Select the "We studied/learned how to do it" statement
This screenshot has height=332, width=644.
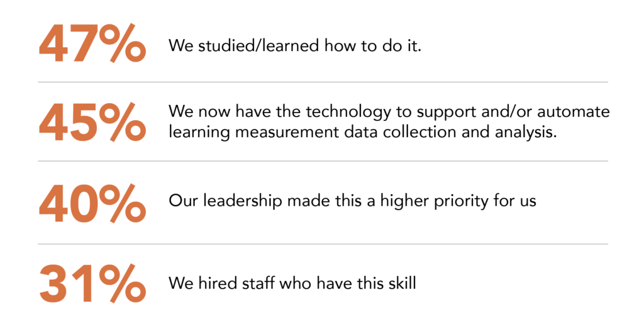[294, 45]
